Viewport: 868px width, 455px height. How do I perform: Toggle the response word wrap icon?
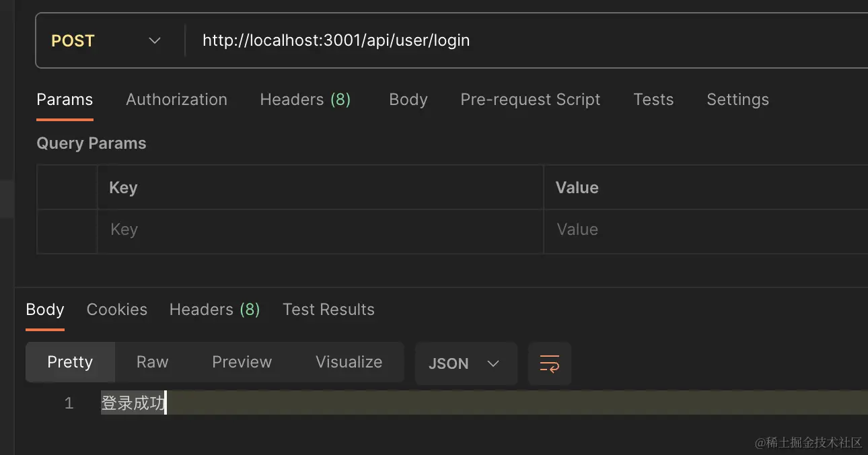tap(550, 363)
